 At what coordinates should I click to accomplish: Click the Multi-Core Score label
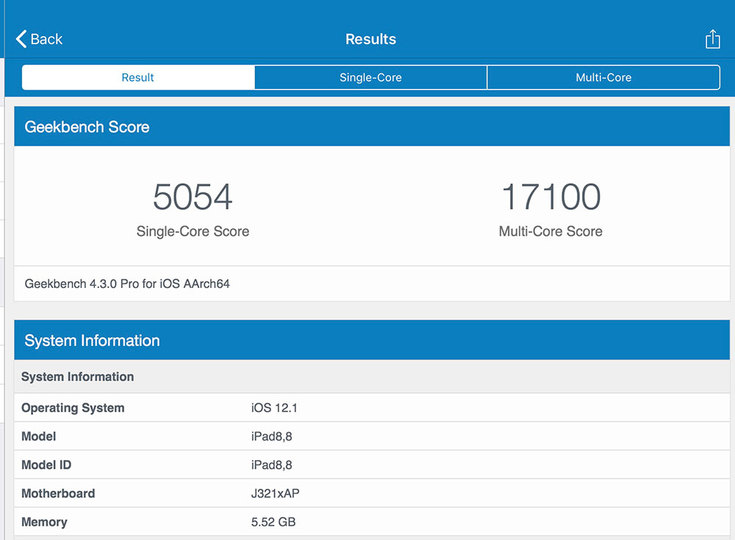tap(551, 232)
